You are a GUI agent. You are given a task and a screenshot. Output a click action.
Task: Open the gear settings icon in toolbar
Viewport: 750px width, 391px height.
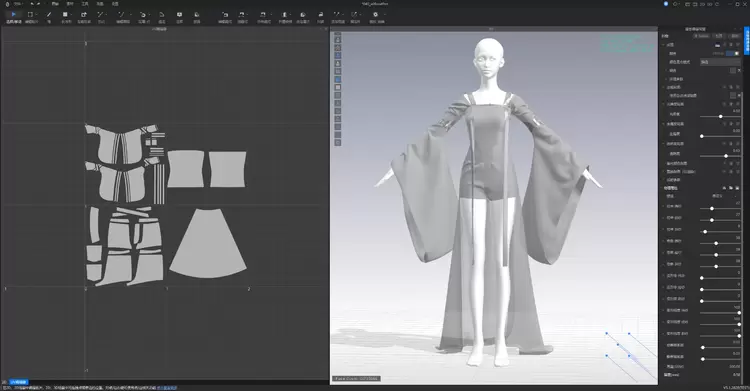pyautogui.click(x=375, y=15)
